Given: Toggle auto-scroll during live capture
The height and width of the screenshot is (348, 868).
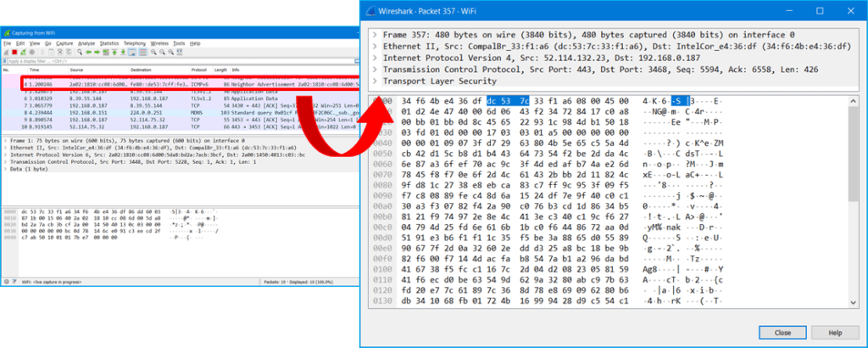Looking at the screenshot, I should (x=131, y=52).
